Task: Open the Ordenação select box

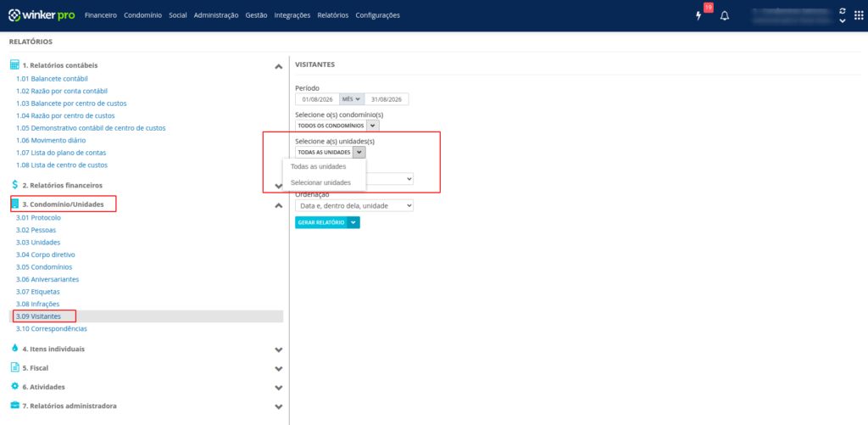Action: coord(354,205)
